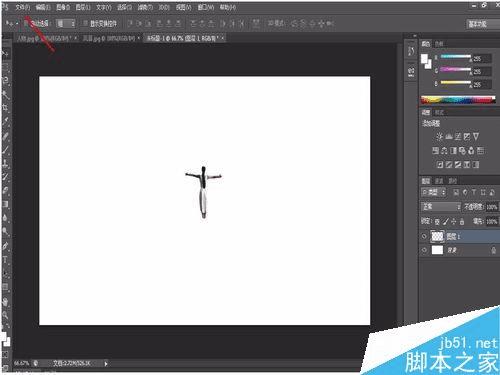Toggle lock image pixels
This screenshot has height=375, width=500.
pyautogui.click(x=445, y=221)
